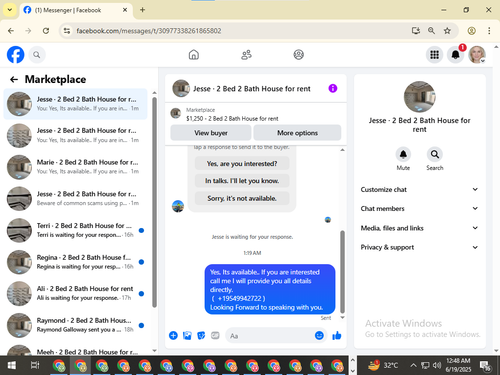Click the View buyer button

coord(211,133)
